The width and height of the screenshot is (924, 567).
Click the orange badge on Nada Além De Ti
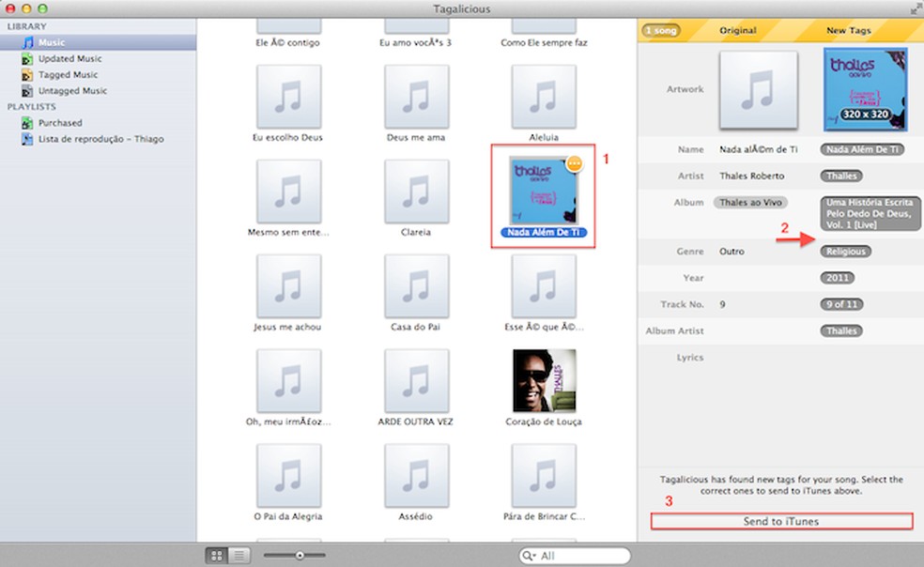(574, 164)
